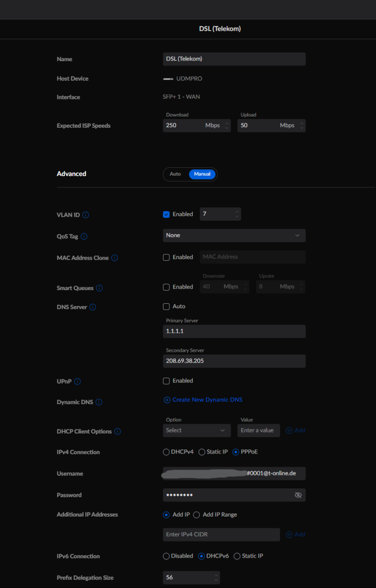Select PPPoE radio button

[236, 452]
